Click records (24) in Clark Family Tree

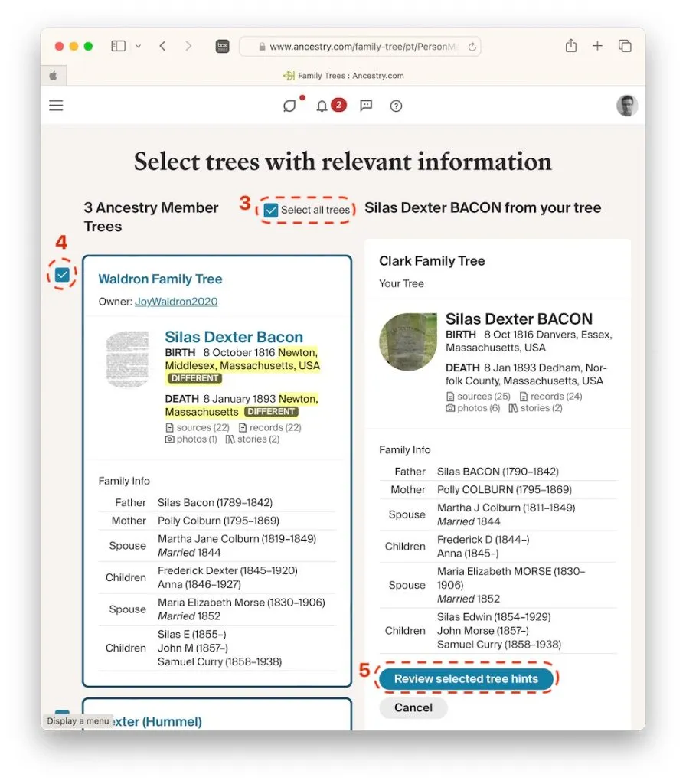551,397
